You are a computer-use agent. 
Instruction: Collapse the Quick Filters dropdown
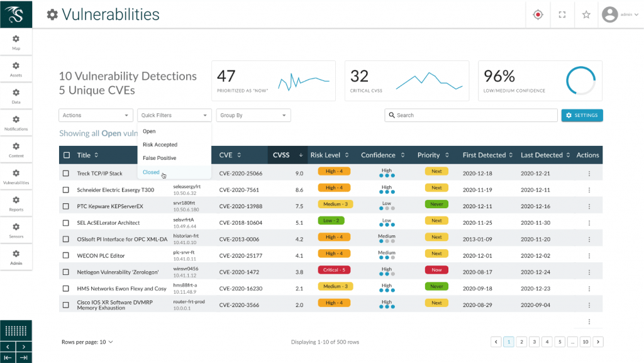click(174, 115)
